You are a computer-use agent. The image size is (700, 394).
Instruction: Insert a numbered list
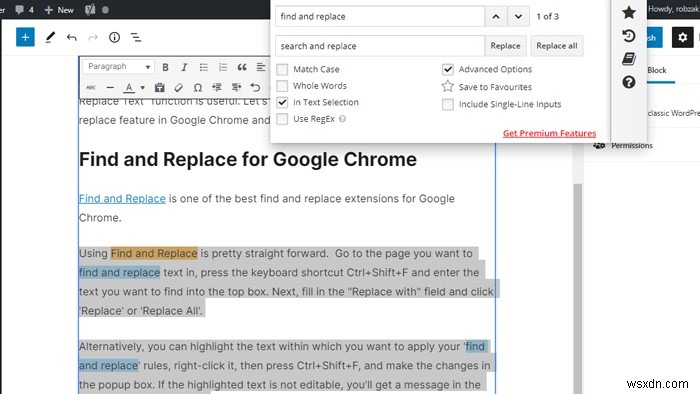pyautogui.click(x=223, y=67)
